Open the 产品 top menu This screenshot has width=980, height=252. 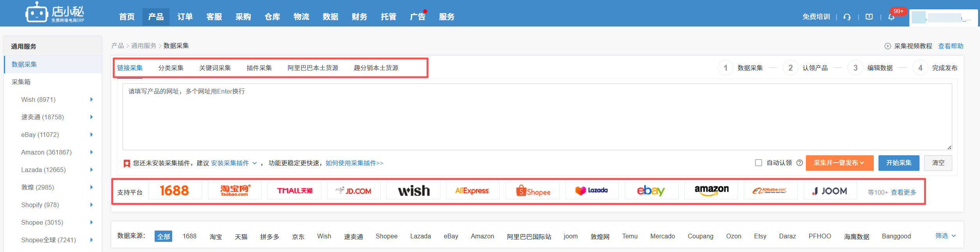pyautogui.click(x=156, y=17)
